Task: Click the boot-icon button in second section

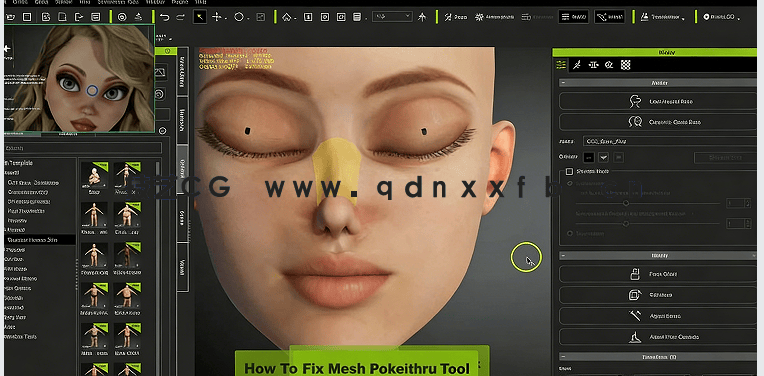Action: (x=658, y=337)
